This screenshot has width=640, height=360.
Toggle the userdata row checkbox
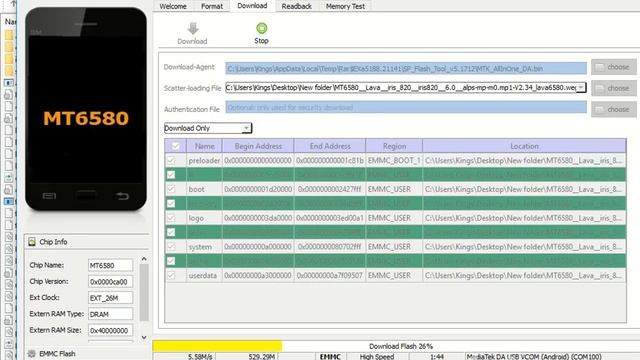(171, 276)
